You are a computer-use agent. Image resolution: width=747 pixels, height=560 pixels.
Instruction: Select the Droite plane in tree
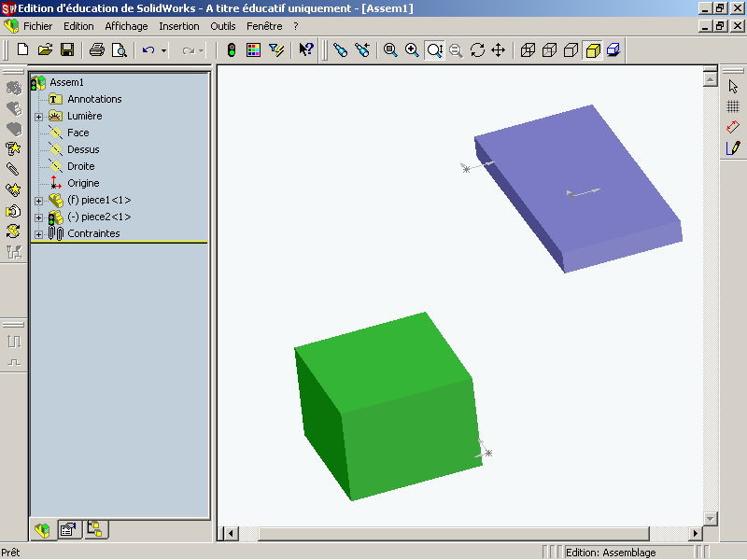pos(81,166)
